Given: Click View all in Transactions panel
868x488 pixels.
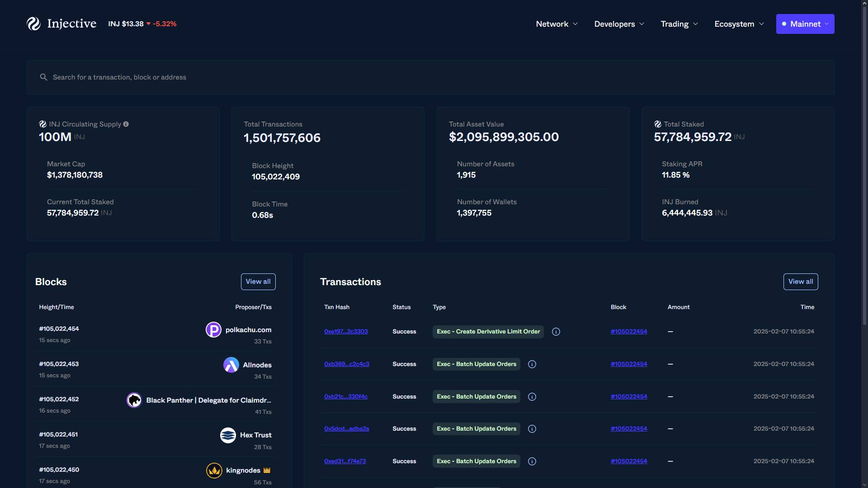Looking at the screenshot, I should click(x=801, y=282).
